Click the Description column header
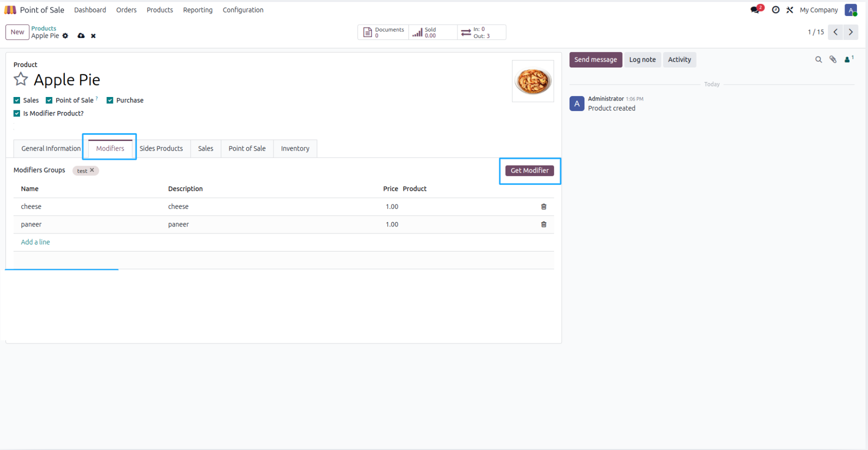Image resolution: width=868 pixels, height=450 pixels. [x=185, y=189]
